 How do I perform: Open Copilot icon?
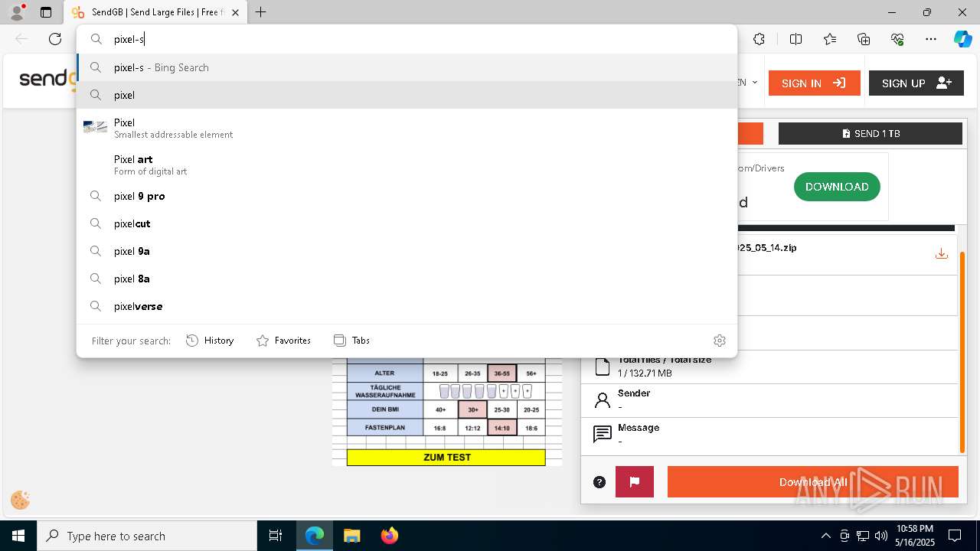pyautogui.click(x=963, y=39)
